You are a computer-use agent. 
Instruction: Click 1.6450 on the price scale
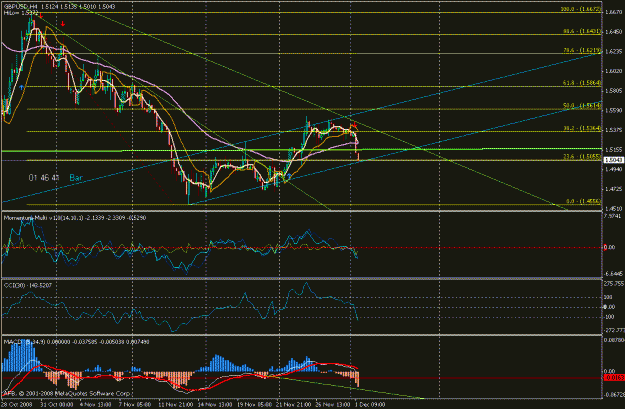tap(613, 31)
